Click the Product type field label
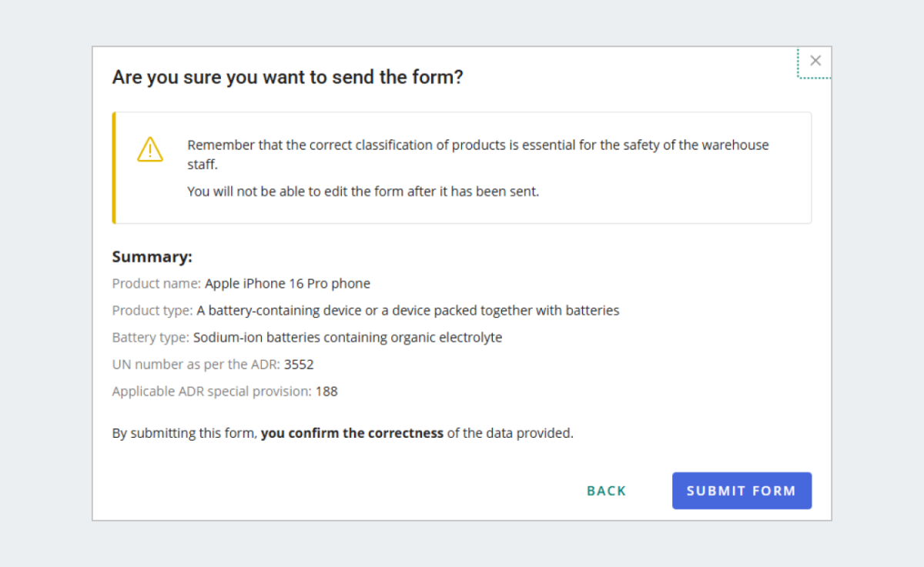 tap(152, 310)
